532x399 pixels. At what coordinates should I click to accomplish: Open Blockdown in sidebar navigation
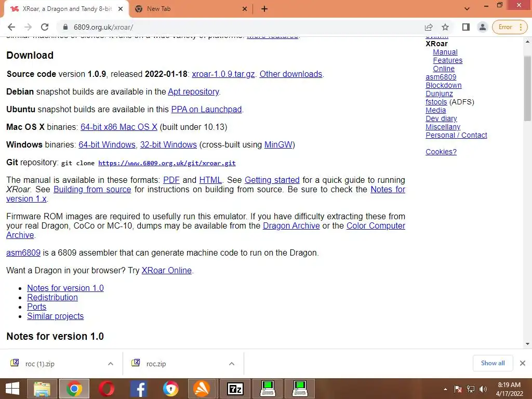(444, 85)
